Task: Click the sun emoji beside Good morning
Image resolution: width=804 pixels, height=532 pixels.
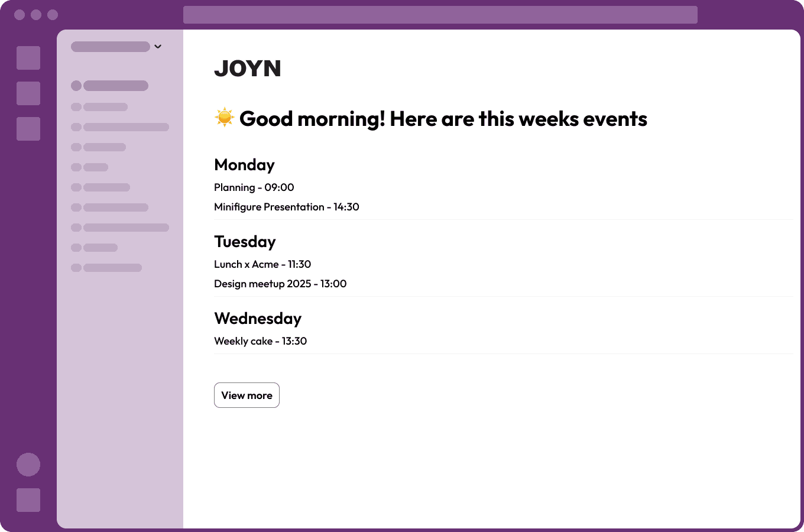Action: pos(224,118)
